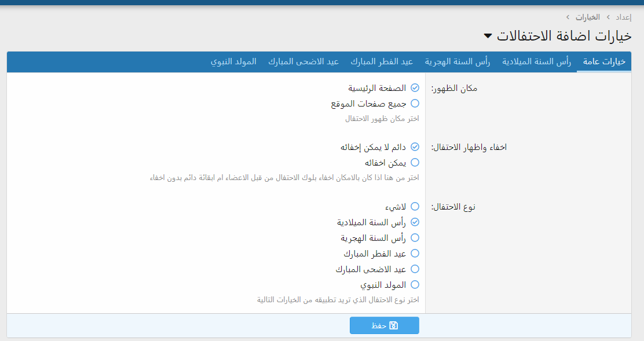
Task: Select رأس السنة الميلادية celebration radio
Action: pyautogui.click(x=415, y=222)
